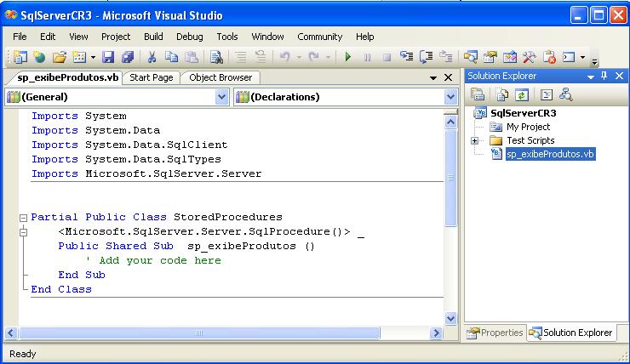
Task: Click the Step Over debug icon
Action: coord(427,57)
